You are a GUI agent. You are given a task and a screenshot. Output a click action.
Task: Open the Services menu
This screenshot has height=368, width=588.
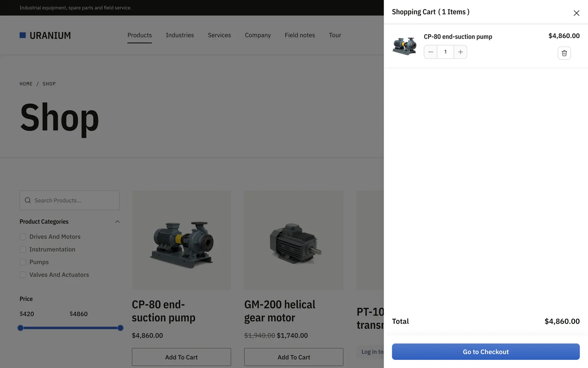pos(219,35)
